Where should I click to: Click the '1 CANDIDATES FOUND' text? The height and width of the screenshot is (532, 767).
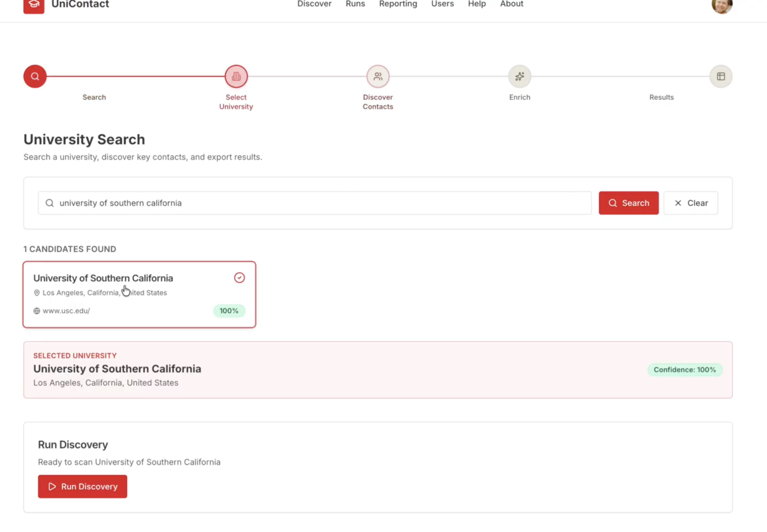(x=70, y=249)
